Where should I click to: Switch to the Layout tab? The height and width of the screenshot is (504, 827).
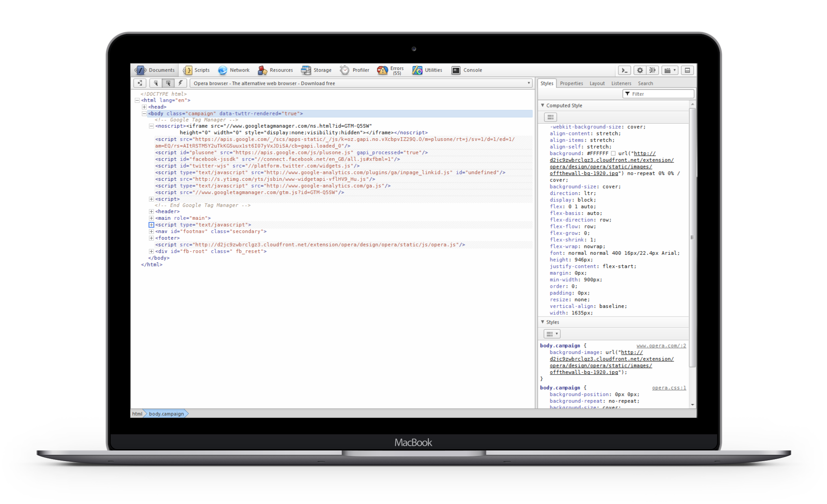point(597,83)
